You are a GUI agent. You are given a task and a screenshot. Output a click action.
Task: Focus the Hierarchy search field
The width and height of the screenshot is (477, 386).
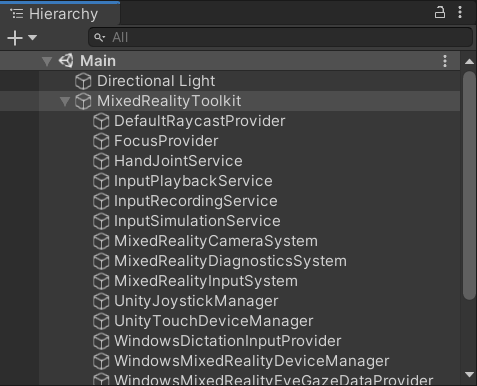point(280,37)
